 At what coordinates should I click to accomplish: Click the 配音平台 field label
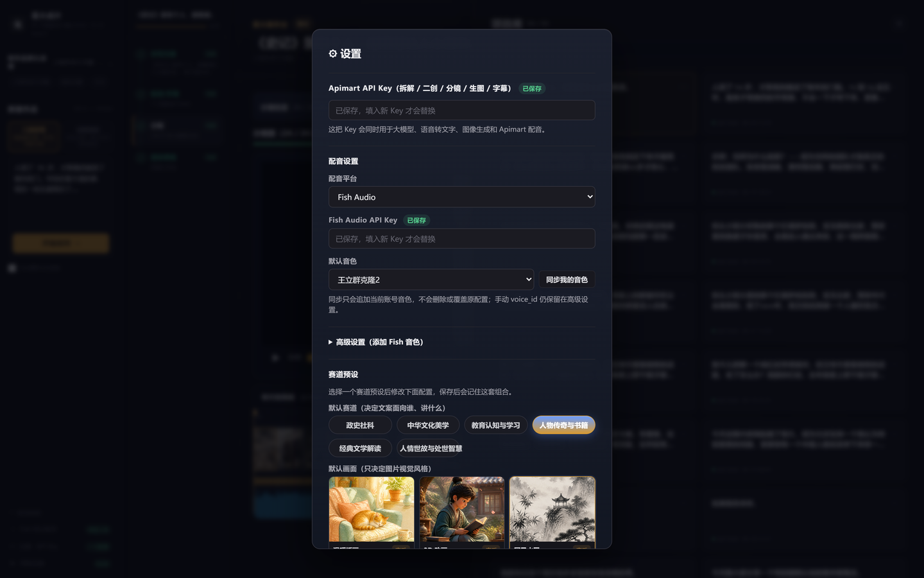click(343, 179)
